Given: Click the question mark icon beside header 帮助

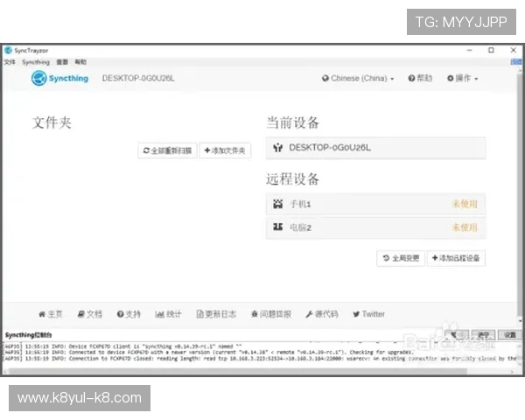Looking at the screenshot, I should coord(411,79).
